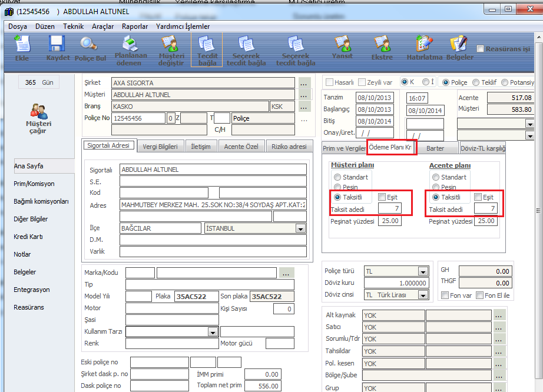Open the Poliçe türü dropdown

tap(422, 271)
